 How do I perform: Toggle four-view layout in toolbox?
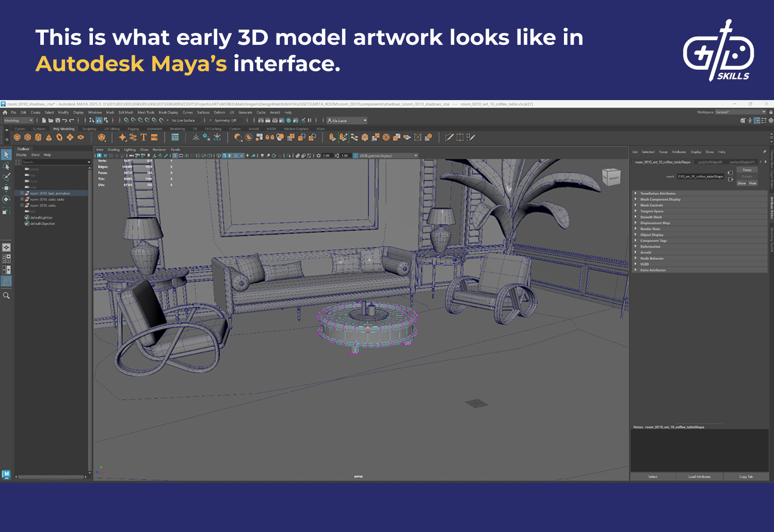(6, 259)
